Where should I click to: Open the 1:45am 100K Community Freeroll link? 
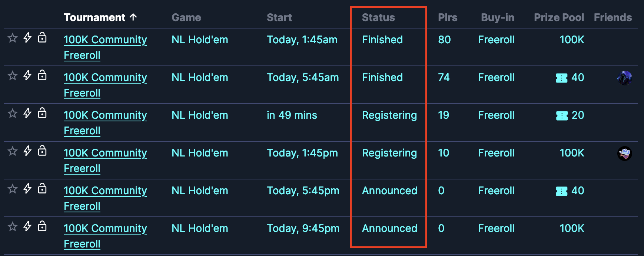tap(105, 47)
